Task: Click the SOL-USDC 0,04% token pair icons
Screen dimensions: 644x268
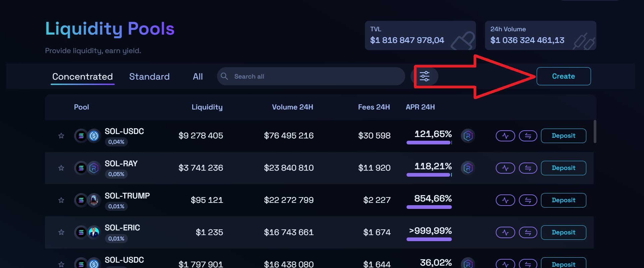Action: click(87, 136)
